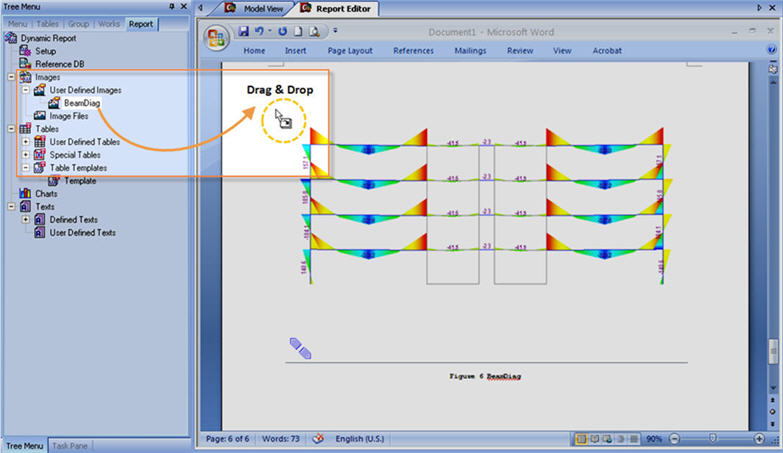This screenshot has height=453, width=783.
Task: Select the BeamDiag image in the tree
Action: [x=80, y=103]
